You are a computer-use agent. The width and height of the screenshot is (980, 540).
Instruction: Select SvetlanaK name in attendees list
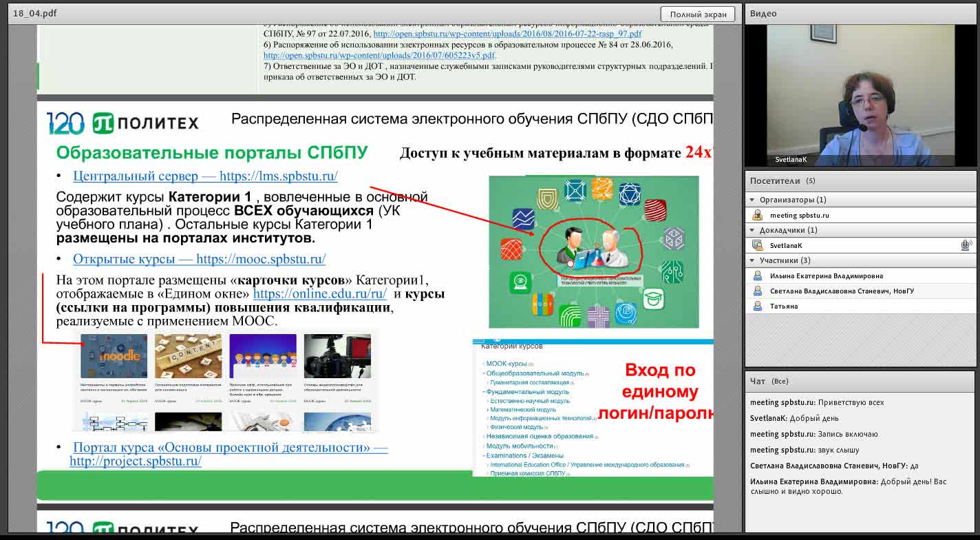coord(786,245)
